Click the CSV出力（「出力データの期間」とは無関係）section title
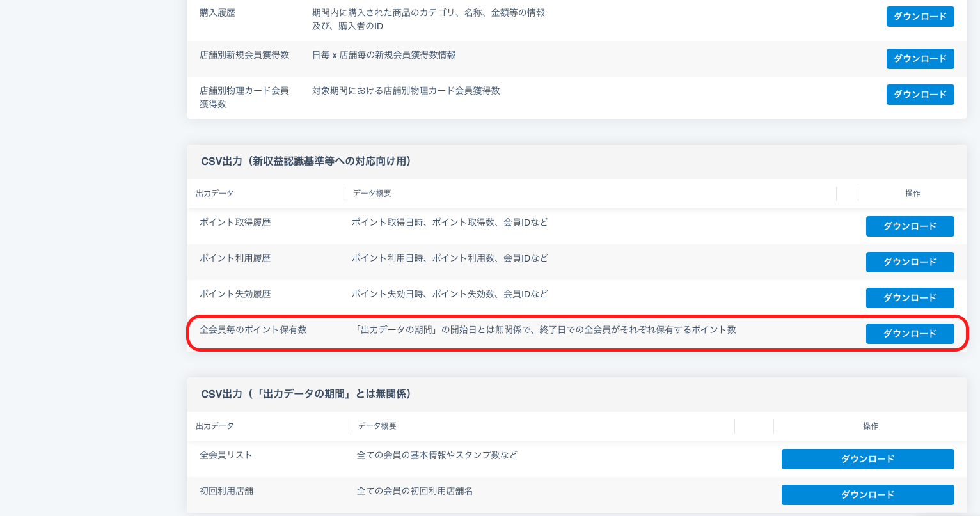Viewport: 980px width, 516px height. coord(306,394)
